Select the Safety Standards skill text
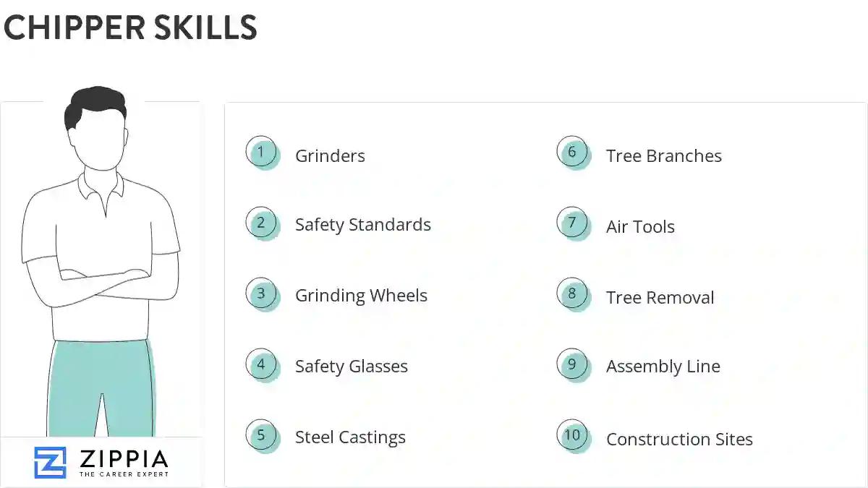The width and height of the screenshot is (868, 488). (x=362, y=225)
